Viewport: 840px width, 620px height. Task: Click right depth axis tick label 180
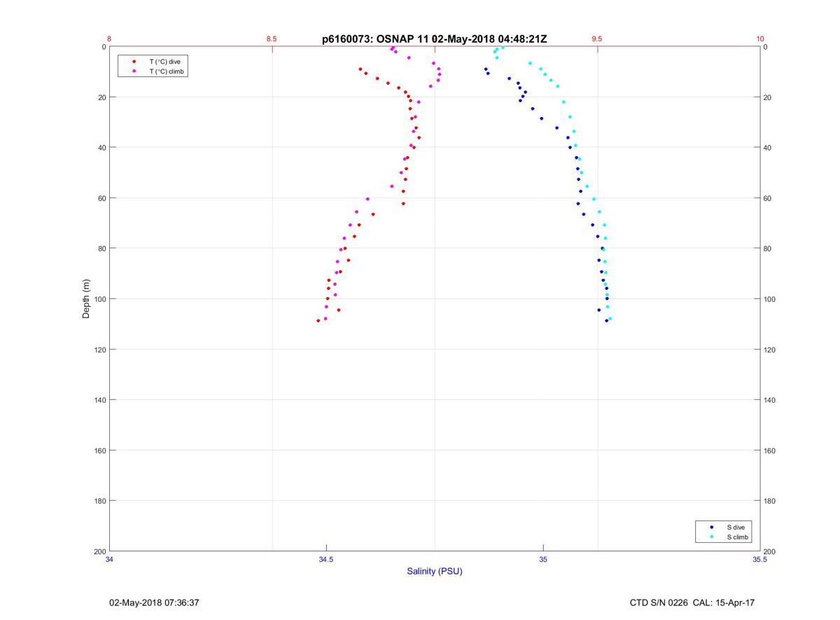click(770, 501)
